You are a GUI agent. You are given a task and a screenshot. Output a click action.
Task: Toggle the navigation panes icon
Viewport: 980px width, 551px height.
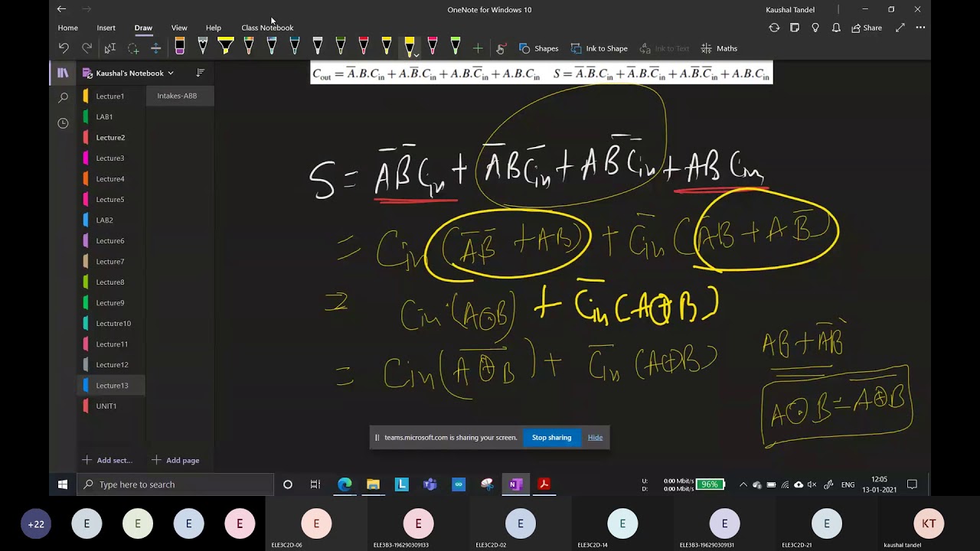click(63, 73)
